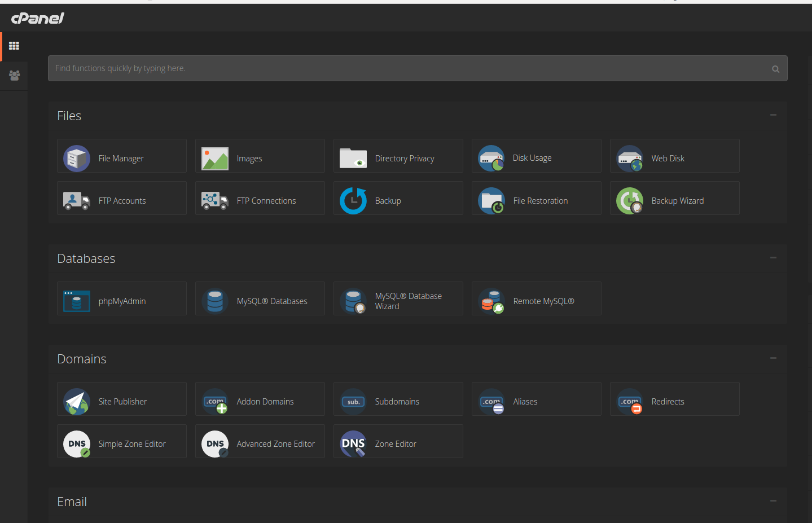
Task: Go to File Restoration link
Action: (x=541, y=201)
